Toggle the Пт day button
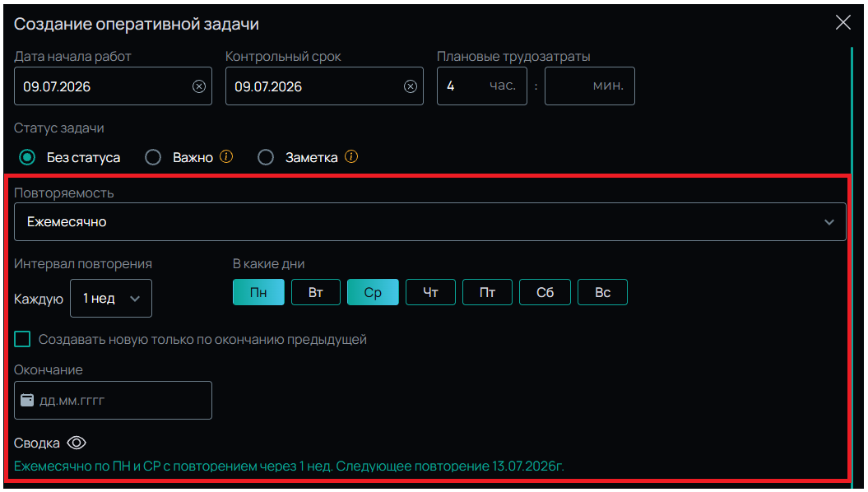The image size is (868, 492). [x=487, y=292]
